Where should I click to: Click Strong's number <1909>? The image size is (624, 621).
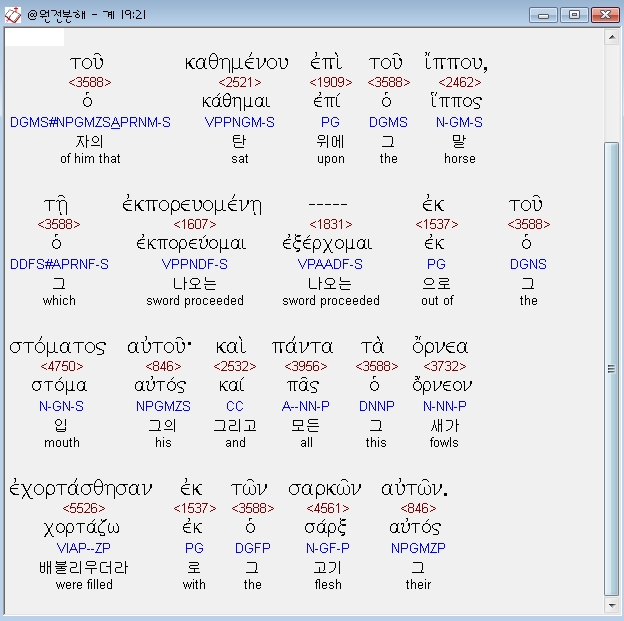click(x=331, y=82)
